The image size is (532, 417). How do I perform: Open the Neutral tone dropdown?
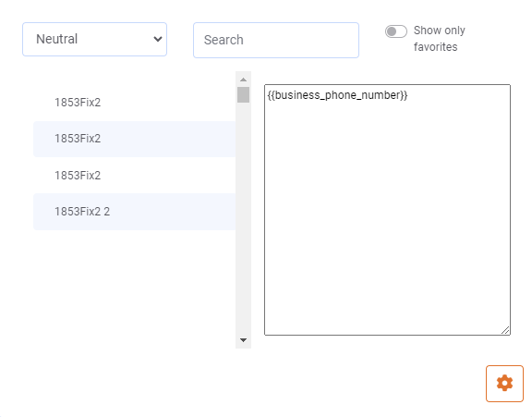coord(94,40)
